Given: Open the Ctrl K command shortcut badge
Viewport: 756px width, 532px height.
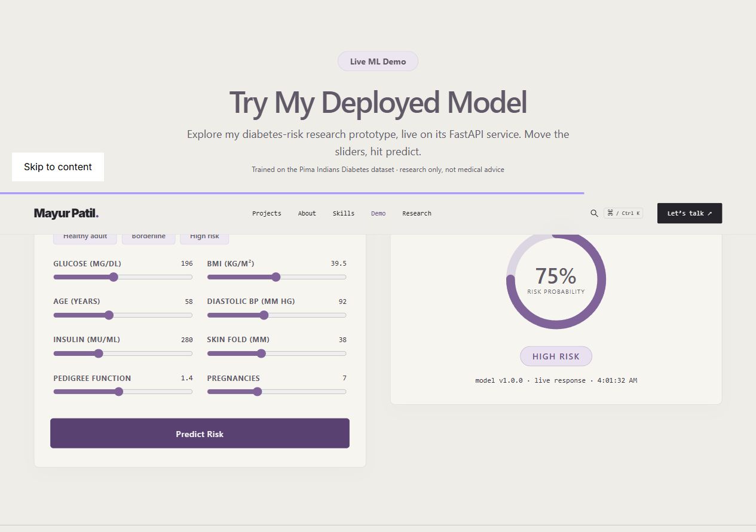Looking at the screenshot, I should click(x=623, y=213).
